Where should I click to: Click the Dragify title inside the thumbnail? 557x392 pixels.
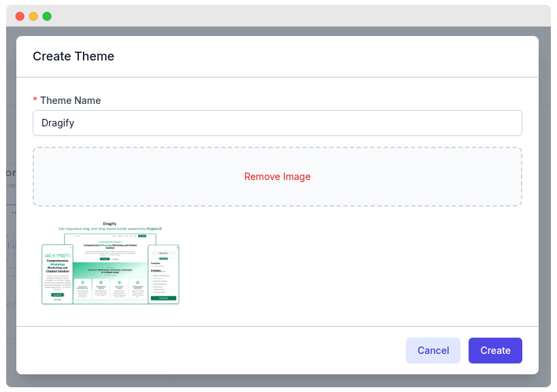[110, 223]
